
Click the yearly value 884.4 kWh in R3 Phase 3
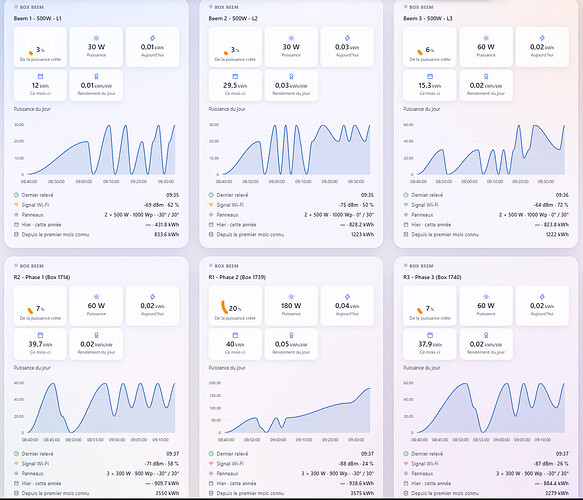click(556, 483)
